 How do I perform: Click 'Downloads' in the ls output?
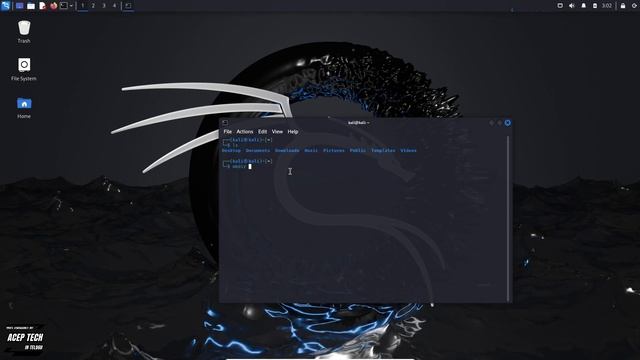pyautogui.click(x=287, y=151)
